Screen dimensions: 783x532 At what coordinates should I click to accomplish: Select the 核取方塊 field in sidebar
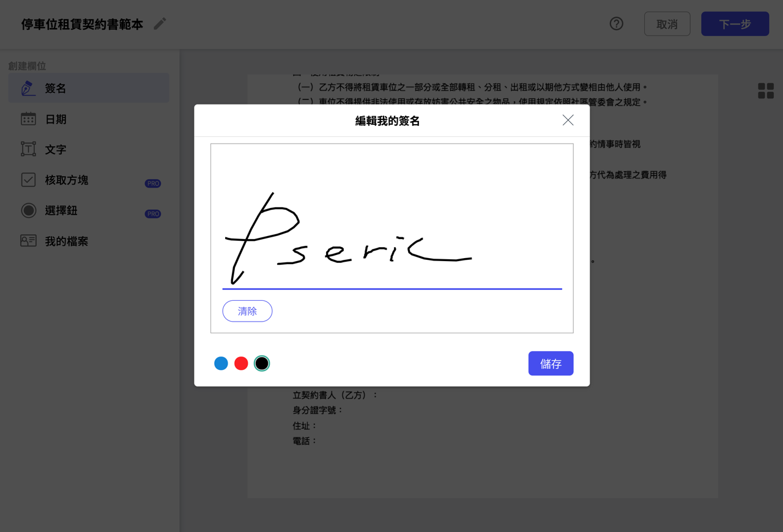point(89,180)
